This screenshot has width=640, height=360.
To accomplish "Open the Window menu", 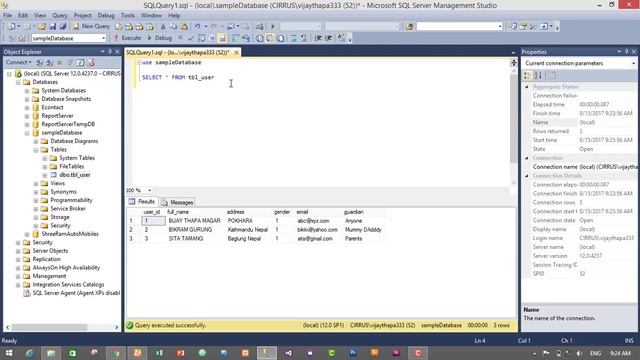I will pos(151,16).
